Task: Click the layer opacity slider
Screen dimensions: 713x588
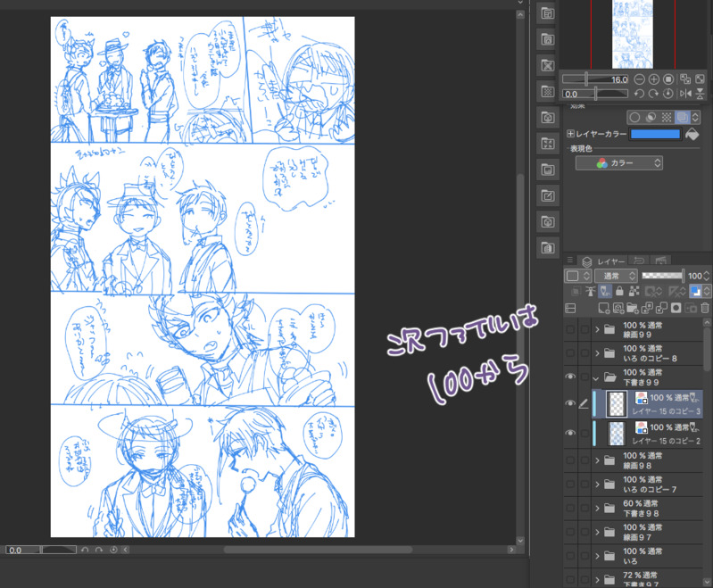Action: 663,276
